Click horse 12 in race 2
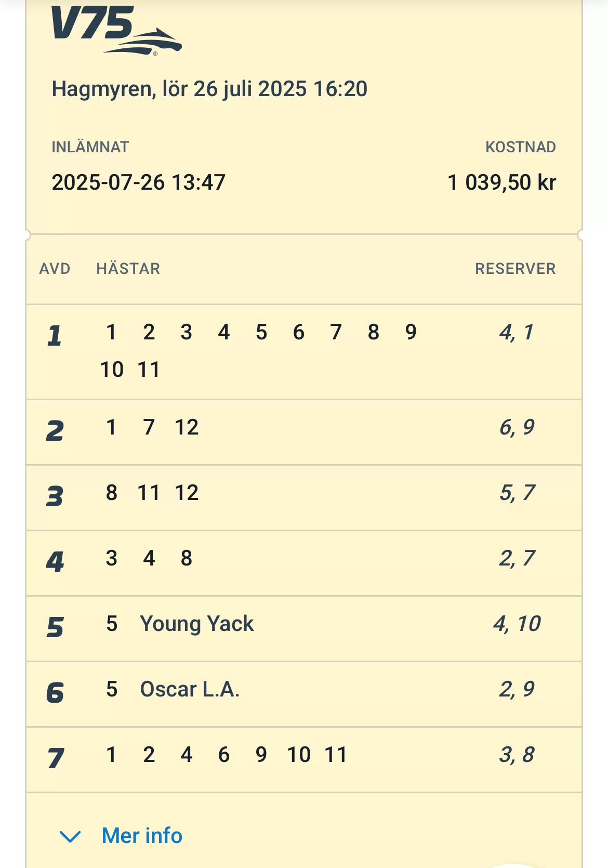The height and width of the screenshot is (868, 608). coord(187,427)
